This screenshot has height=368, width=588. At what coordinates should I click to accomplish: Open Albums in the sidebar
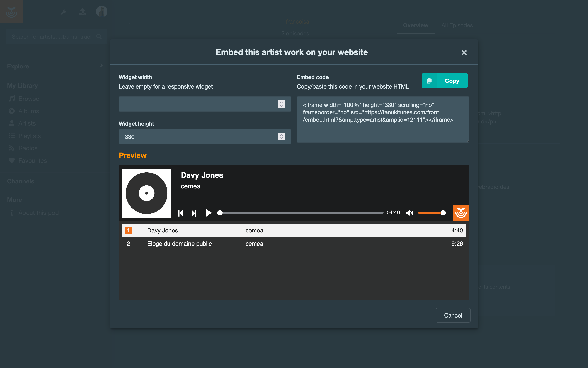coord(29,111)
